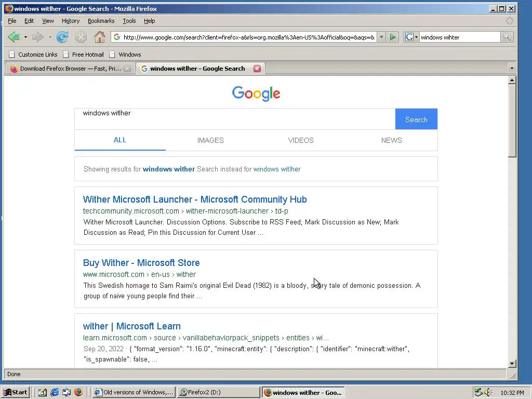532x399 pixels.
Task: Click the www.microsoft.com › en-us › wither text
Action: (x=139, y=274)
